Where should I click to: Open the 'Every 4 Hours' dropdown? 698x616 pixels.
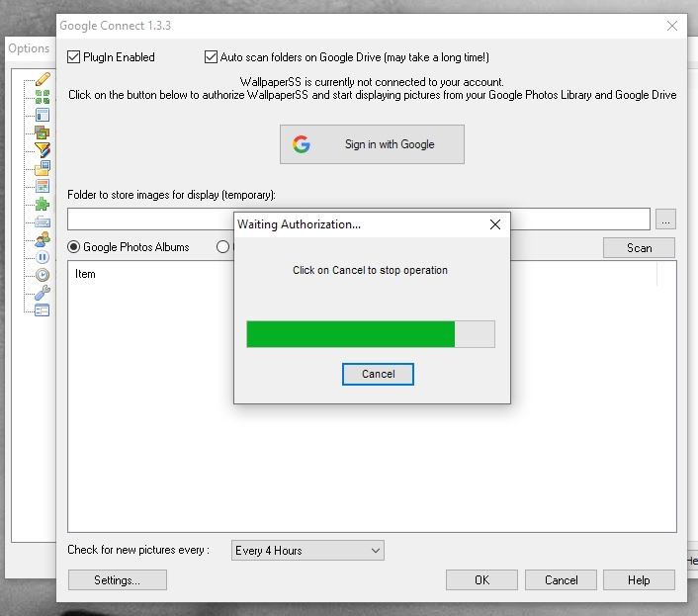coord(307,551)
